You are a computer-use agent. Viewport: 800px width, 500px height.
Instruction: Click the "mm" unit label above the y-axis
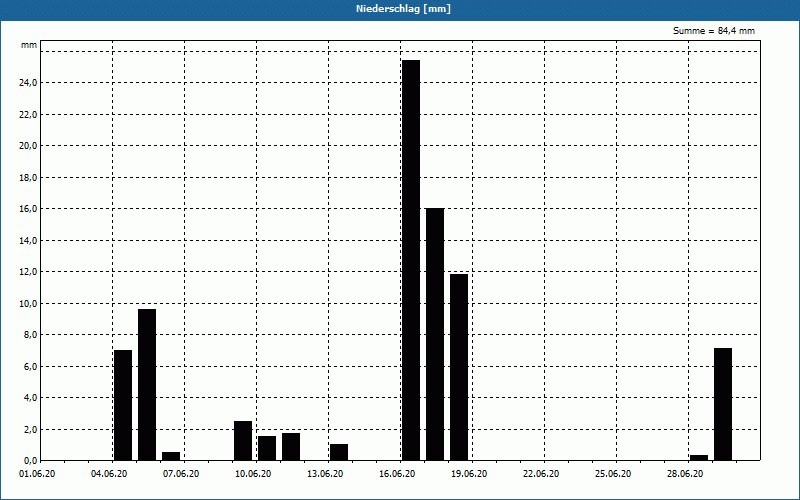29,45
